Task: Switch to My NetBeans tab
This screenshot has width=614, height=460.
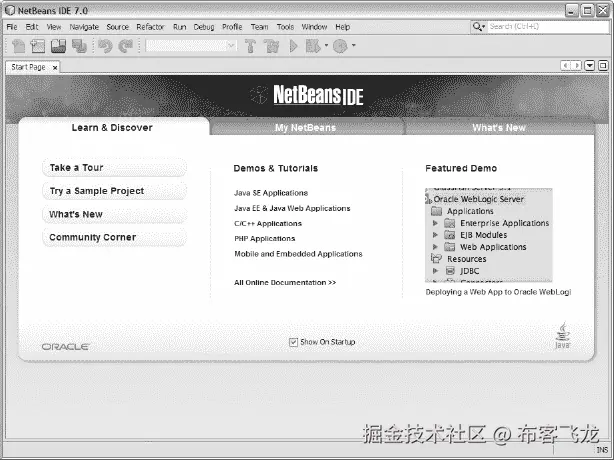Action: tap(305, 128)
